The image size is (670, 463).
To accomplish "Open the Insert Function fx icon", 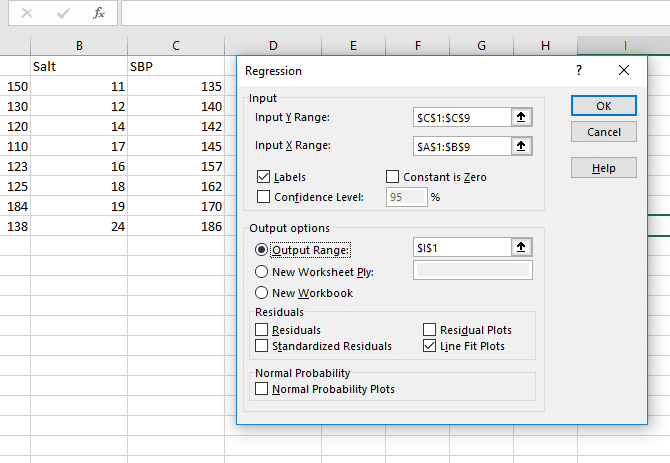I will 99,13.
